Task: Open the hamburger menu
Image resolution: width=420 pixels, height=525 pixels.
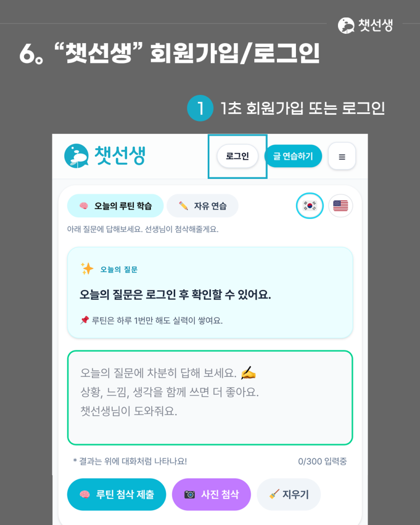Action: click(342, 156)
